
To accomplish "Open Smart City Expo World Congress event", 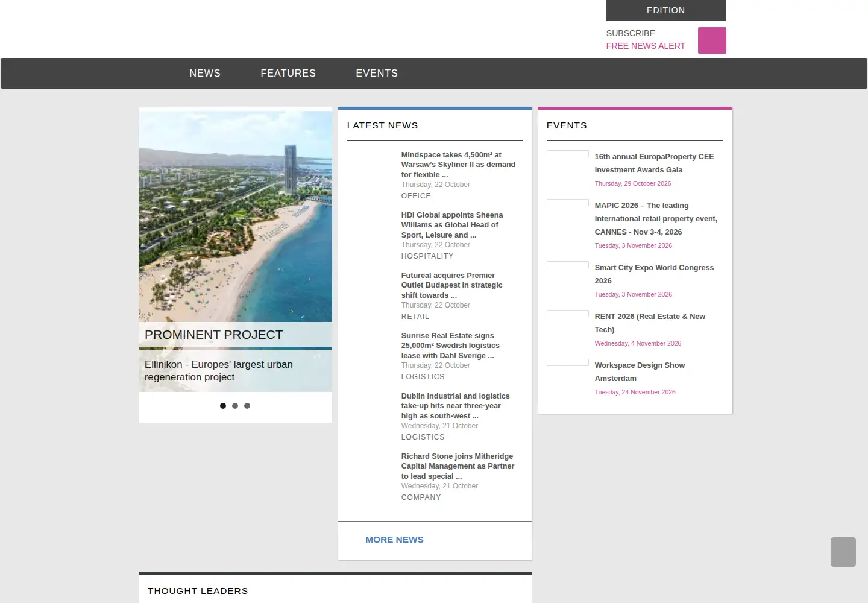I will [x=654, y=274].
